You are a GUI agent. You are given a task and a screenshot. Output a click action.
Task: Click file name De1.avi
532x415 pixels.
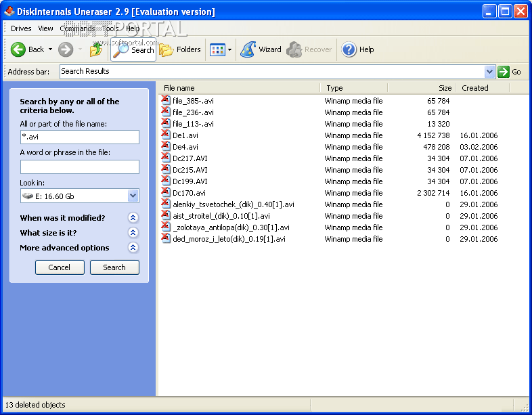click(x=185, y=135)
